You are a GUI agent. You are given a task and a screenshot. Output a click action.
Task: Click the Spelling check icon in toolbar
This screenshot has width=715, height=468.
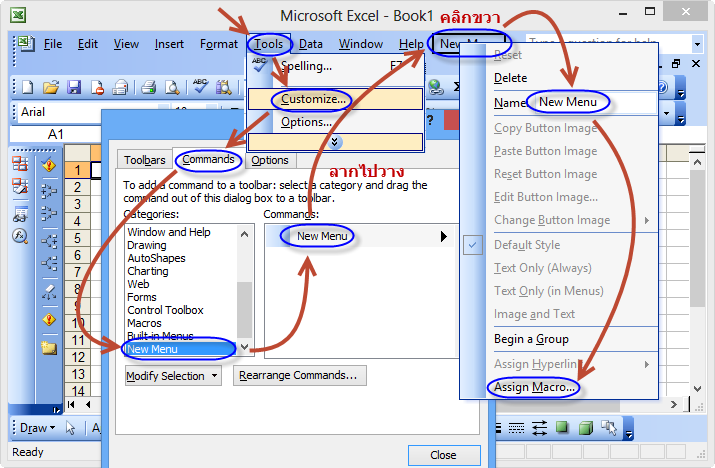[200, 87]
